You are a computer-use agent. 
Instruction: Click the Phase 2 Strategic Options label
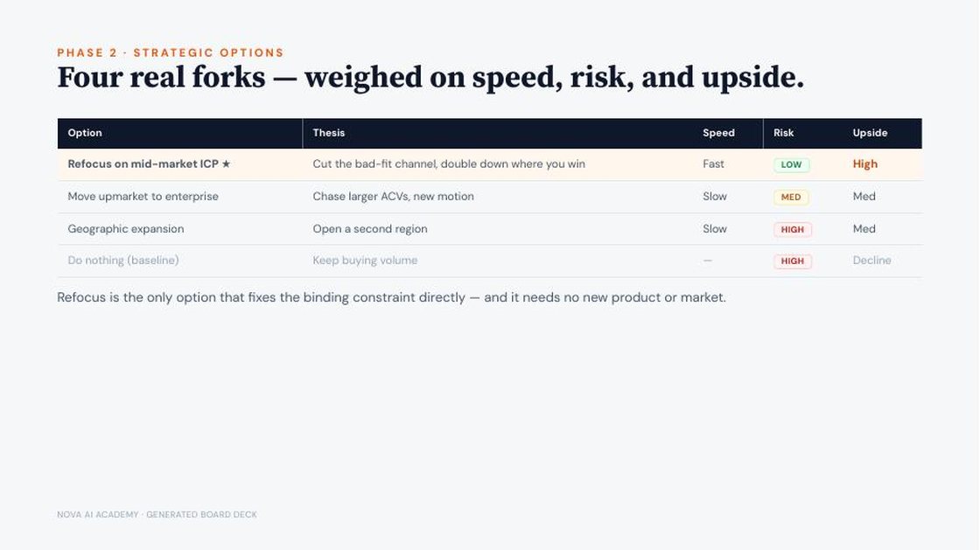[171, 53]
